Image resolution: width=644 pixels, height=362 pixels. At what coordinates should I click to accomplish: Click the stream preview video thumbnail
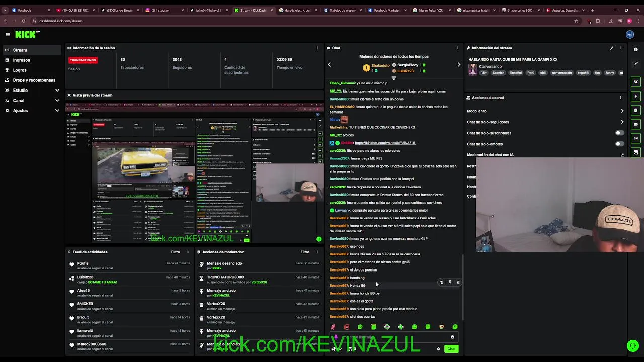[195, 172]
